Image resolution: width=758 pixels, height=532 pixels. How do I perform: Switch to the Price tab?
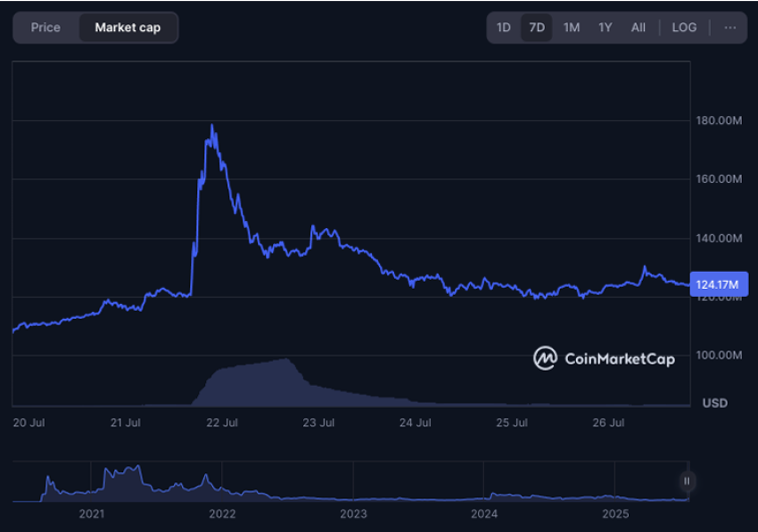(x=45, y=28)
